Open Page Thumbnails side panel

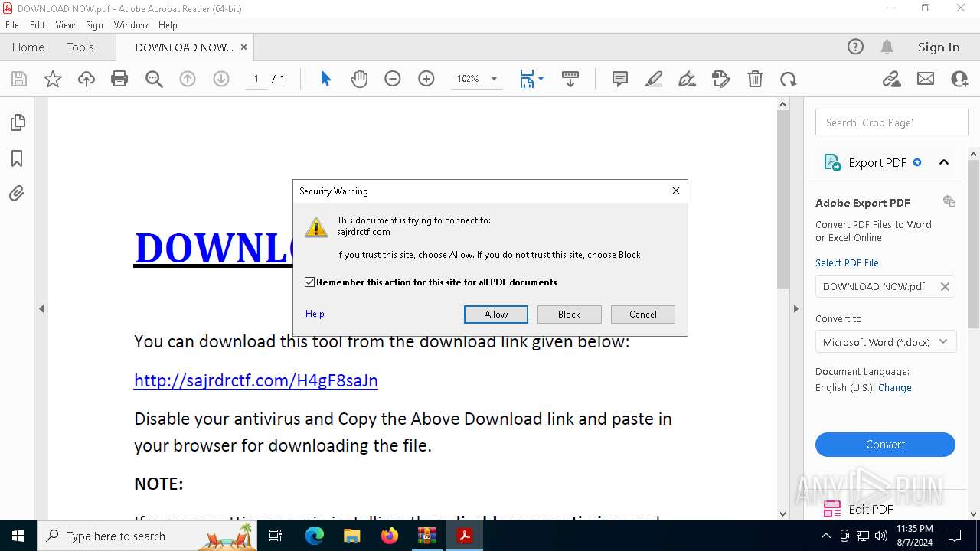click(x=17, y=122)
